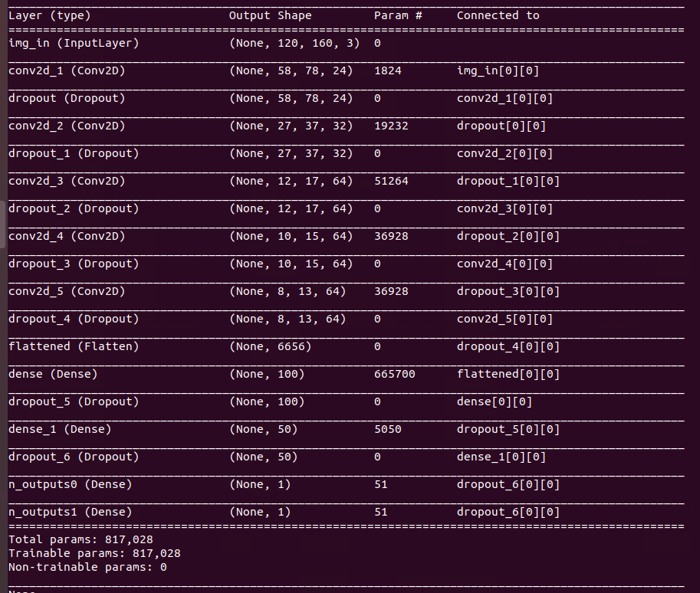Click the conv2d_1 (Conv2D) layer name
The width and height of the screenshot is (700, 593).
tap(67, 71)
